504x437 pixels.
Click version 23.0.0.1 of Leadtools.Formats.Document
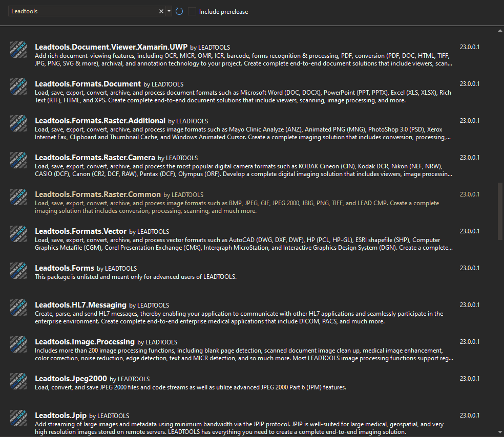pyautogui.click(x=470, y=84)
